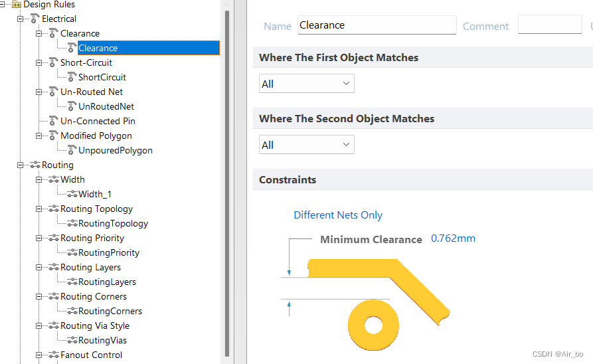Click the RoutingVias rule icon
This screenshot has height=364, width=593.
72,340
